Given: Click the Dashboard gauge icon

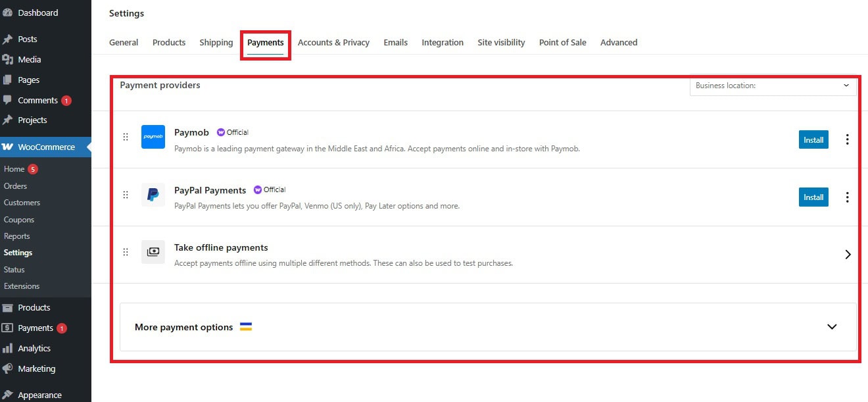Looking at the screenshot, I should point(8,13).
